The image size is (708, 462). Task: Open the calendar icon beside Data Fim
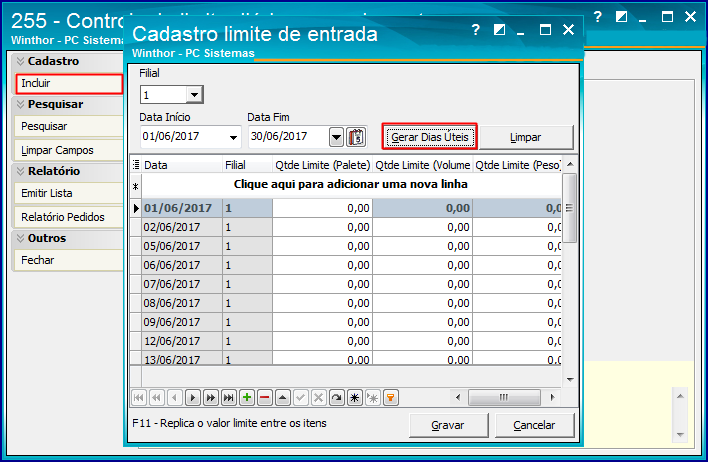click(x=356, y=137)
